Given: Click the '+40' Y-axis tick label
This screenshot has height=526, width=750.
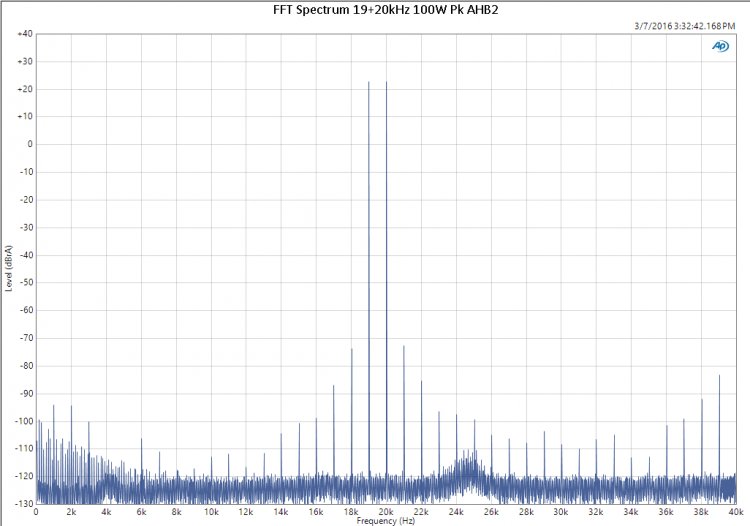Looking at the screenshot, I should click(25, 34).
